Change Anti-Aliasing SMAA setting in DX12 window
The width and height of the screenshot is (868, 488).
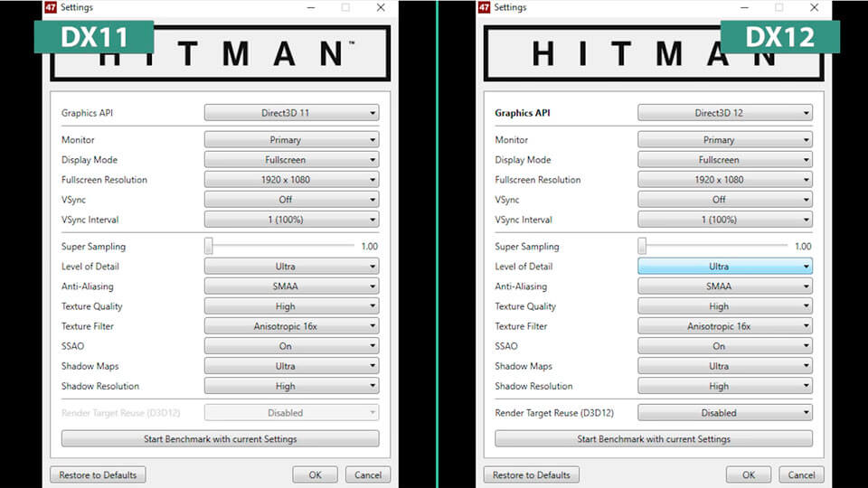coord(725,286)
